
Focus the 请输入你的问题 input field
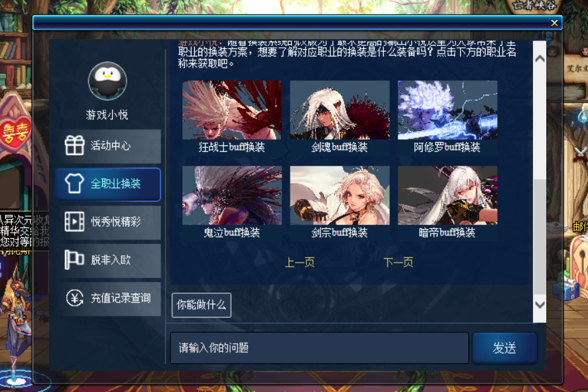pyautogui.click(x=320, y=348)
